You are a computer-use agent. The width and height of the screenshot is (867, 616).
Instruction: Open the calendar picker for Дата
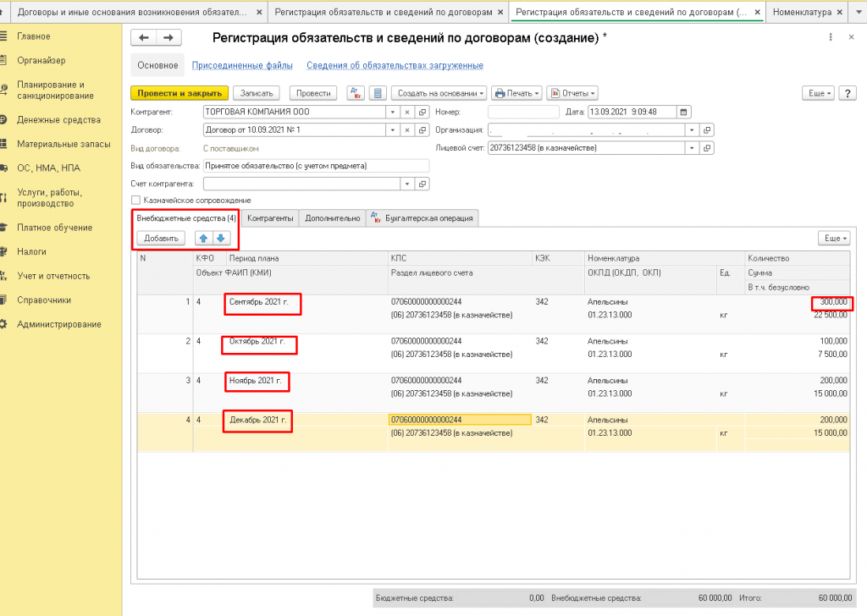(684, 112)
